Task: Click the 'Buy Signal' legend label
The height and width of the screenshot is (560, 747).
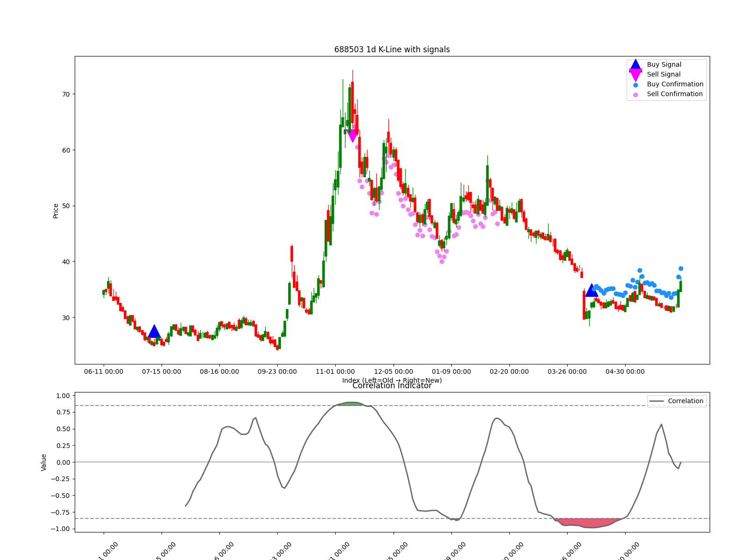Action: [x=664, y=65]
